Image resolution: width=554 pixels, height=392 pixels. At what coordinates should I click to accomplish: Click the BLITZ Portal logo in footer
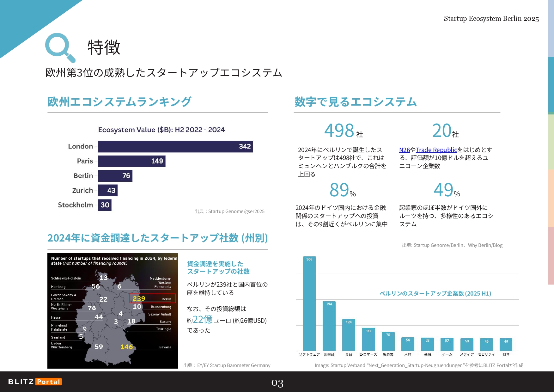coord(35,382)
